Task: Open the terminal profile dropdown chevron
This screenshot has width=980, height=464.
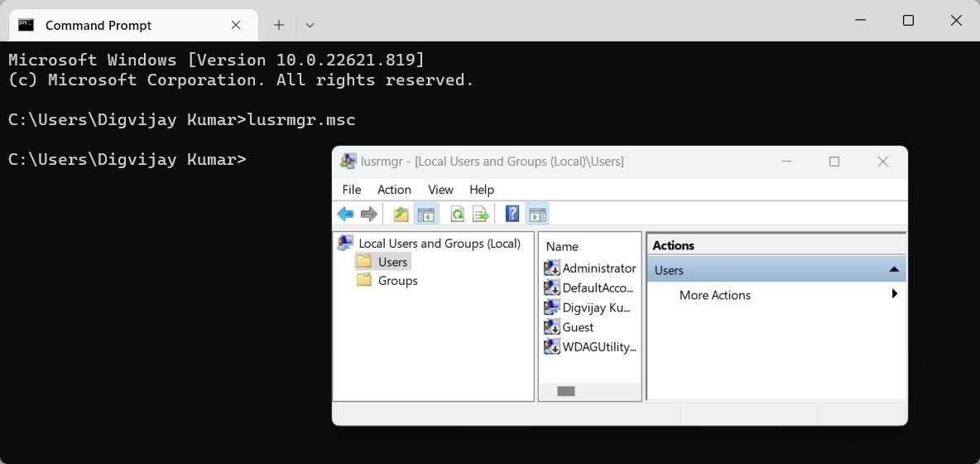Action: click(x=310, y=25)
